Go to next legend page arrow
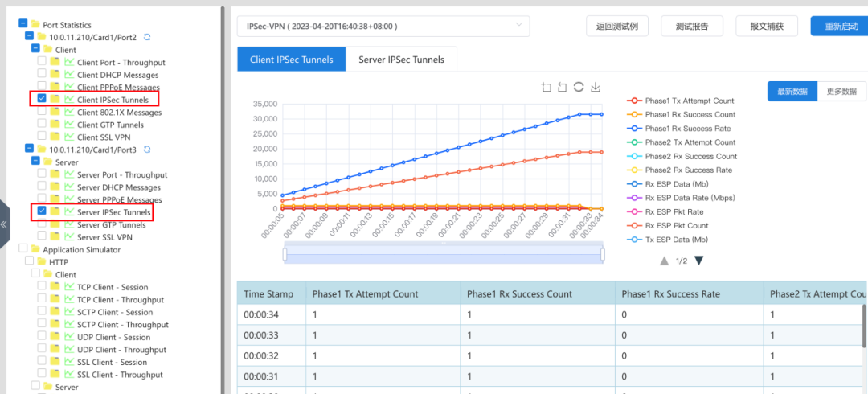The image size is (868, 394). 698,261
